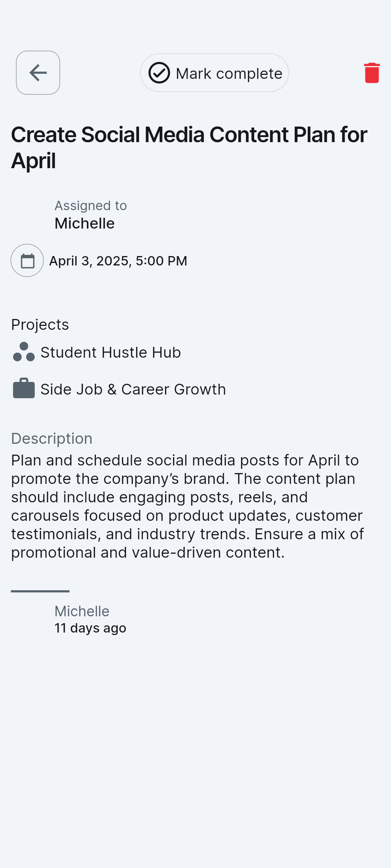Select the Projects section heading
The height and width of the screenshot is (868, 391).
click(40, 324)
